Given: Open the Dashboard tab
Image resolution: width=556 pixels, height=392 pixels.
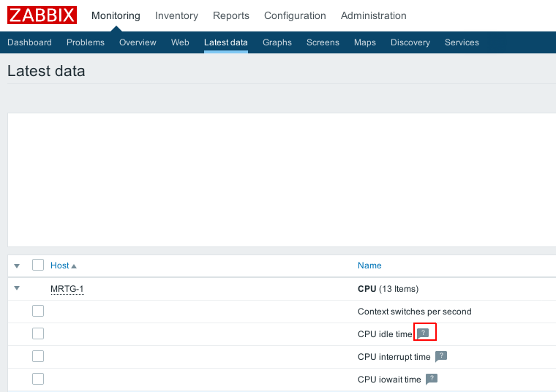Looking at the screenshot, I should (x=29, y=42).
